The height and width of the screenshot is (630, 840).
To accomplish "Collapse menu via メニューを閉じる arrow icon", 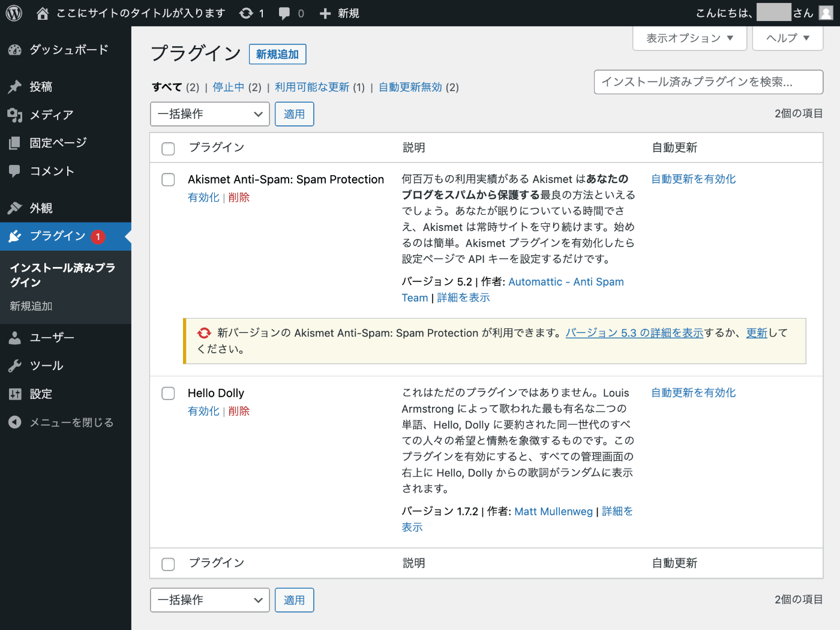I will [x=15, y=422].
